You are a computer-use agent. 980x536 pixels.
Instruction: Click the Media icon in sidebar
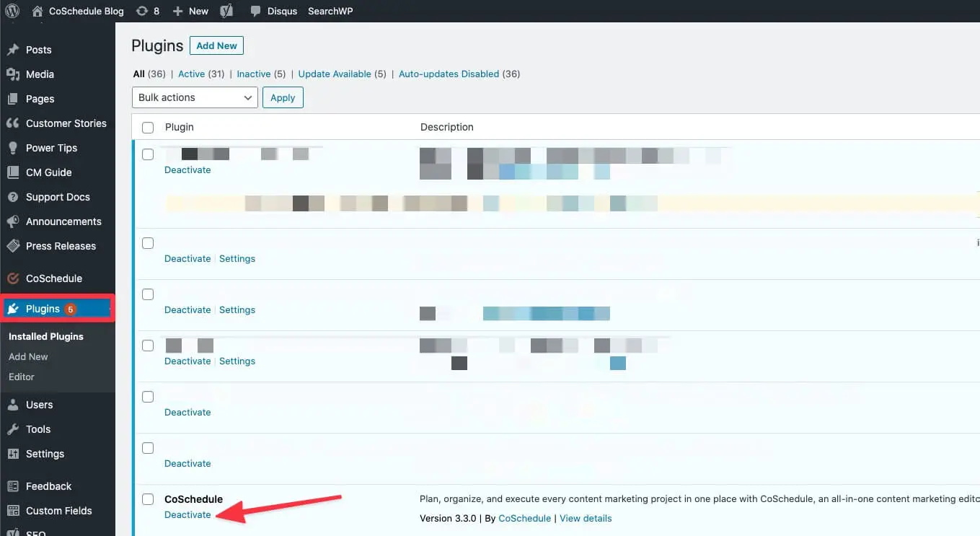pyautogui.click(x=12, y=74)
